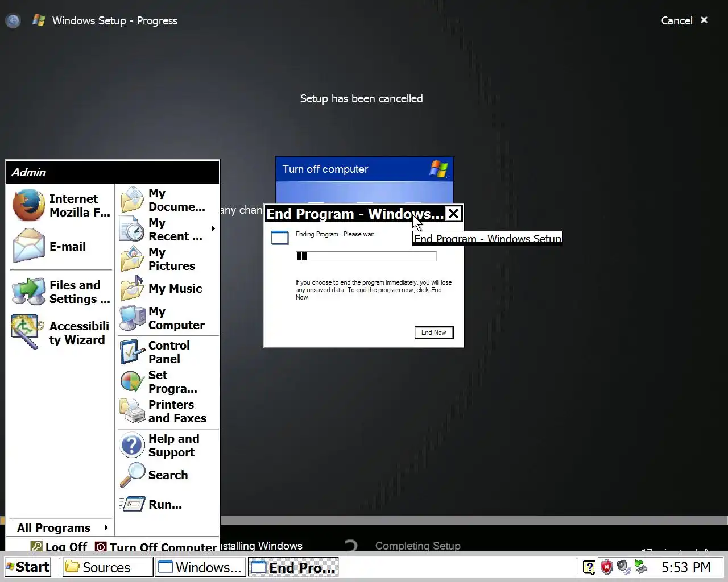Choose Search label in Start menu
Image resolution: width=728 pixels, height=582 pixels.
[168, 475]
